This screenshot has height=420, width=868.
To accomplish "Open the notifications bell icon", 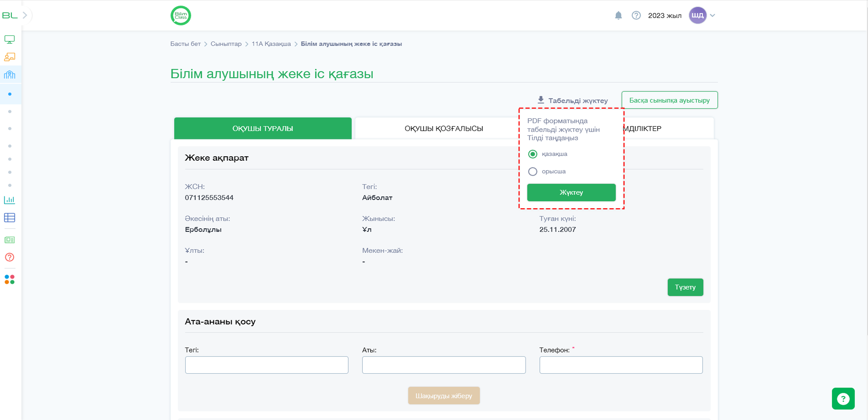I will 618,16.
